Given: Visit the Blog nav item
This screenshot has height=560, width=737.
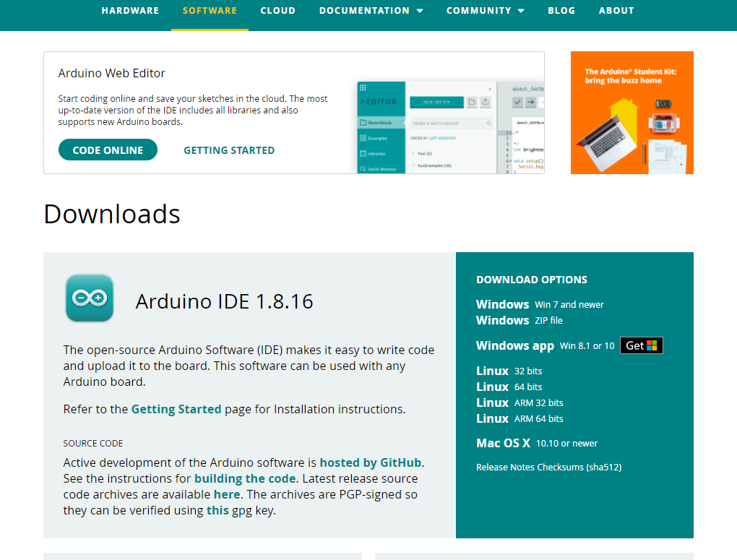Looking at the screenshot, I should tap(561, 10).
